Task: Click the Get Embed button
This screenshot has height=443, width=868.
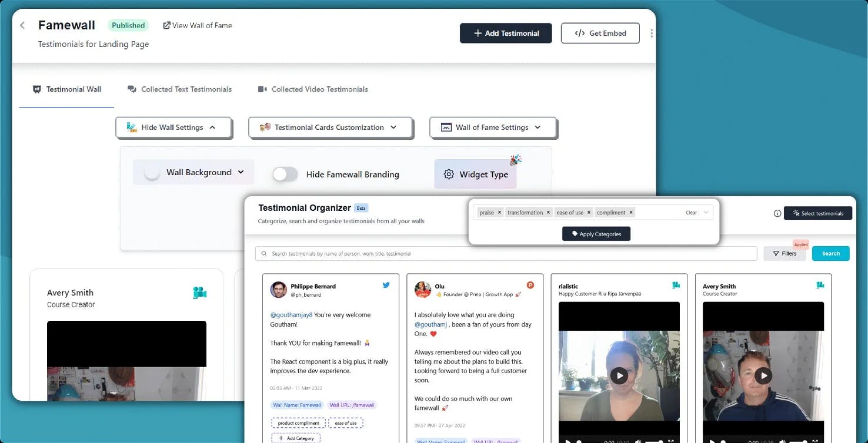Action: point(600,33)
